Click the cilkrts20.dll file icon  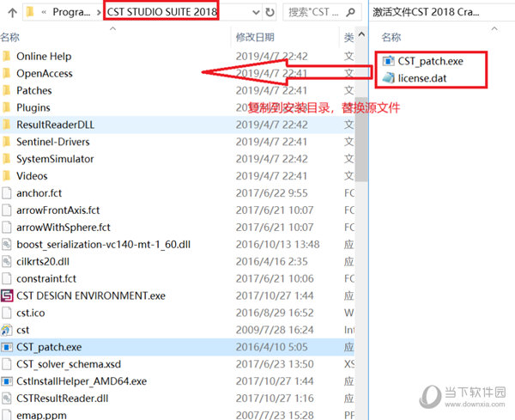click(x=7, y=261)
